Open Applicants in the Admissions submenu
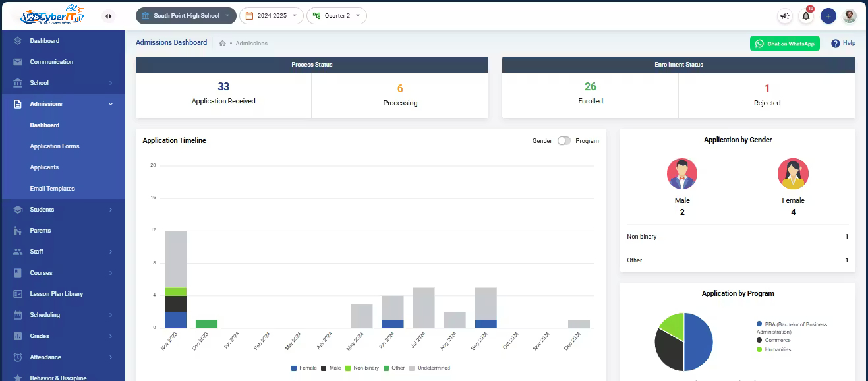The height and width of the screenshot is (381, 868). [44, 167]
